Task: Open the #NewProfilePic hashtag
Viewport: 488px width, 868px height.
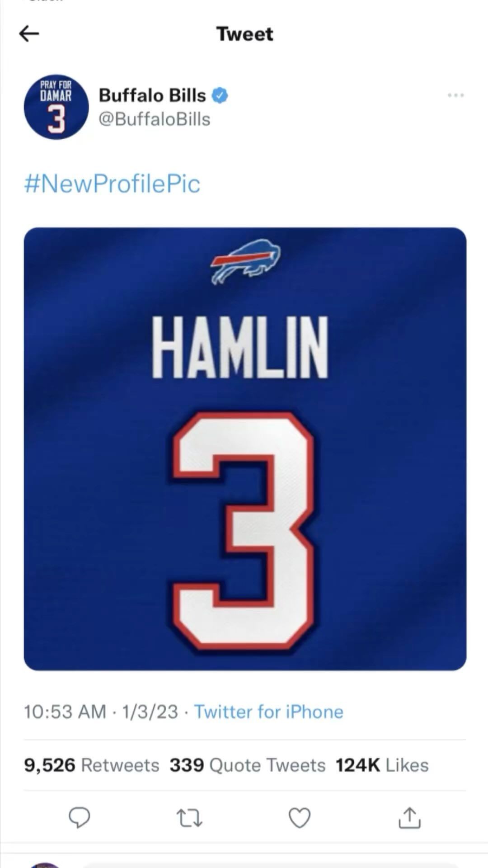Action: (x=112, y=184)
